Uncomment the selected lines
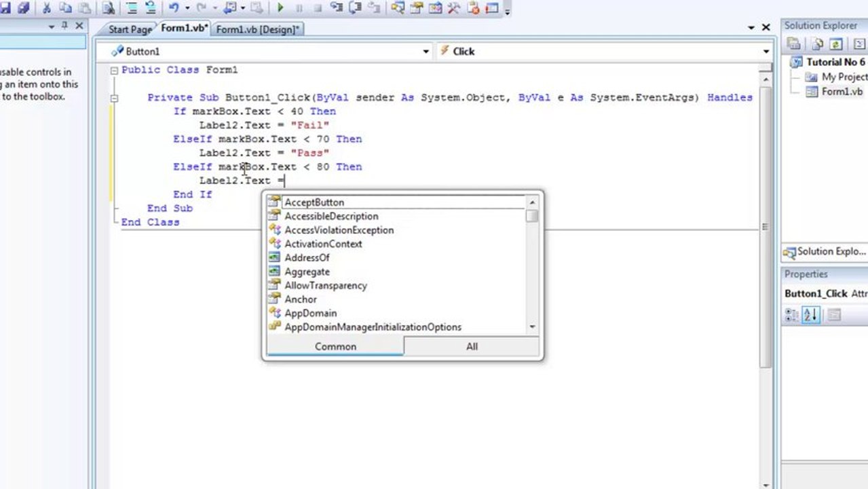This screenshot has width=868, height=489. coord(150,8)
